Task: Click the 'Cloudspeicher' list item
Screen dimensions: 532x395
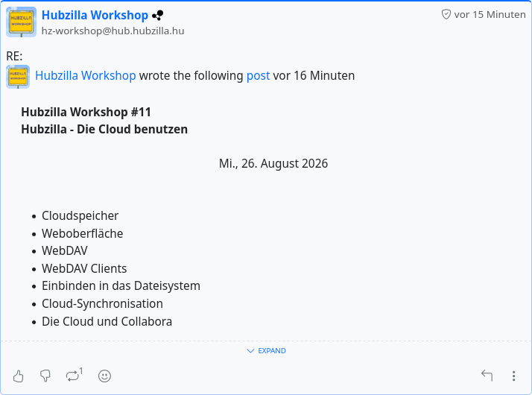Action: (80, 216)
